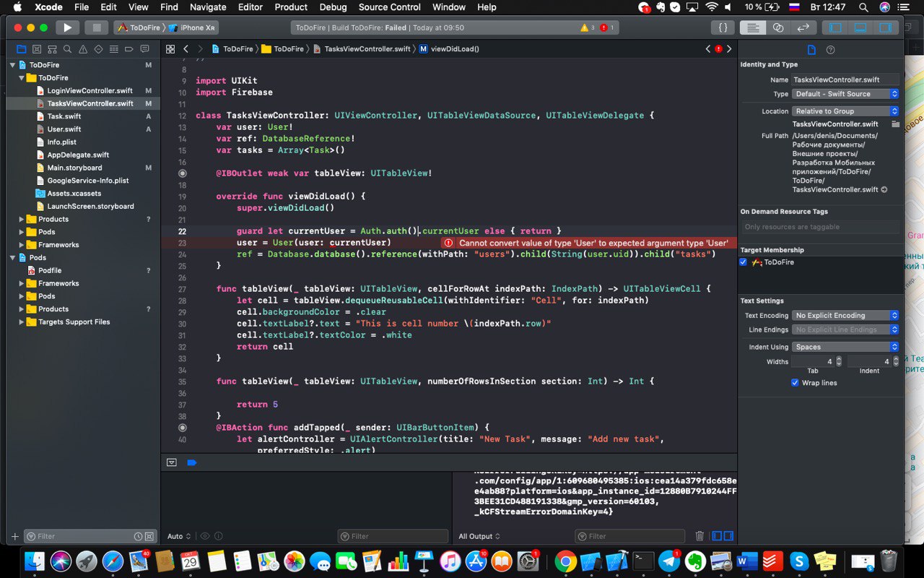924x578 pixels.
Task: Open the breakpoint navigator icon
Action: (x=130, y=49)
